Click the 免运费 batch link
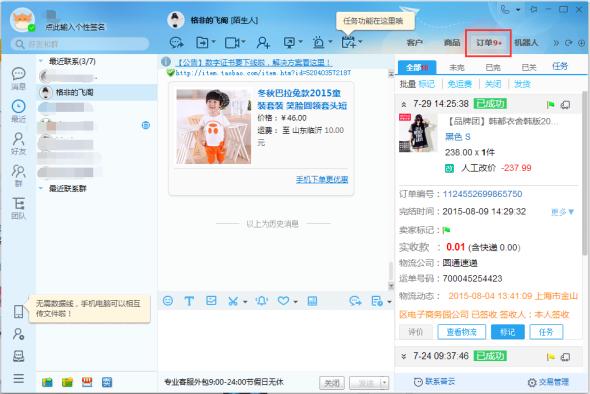The height and width of the screenshot is (394, 590). (459, 84)
